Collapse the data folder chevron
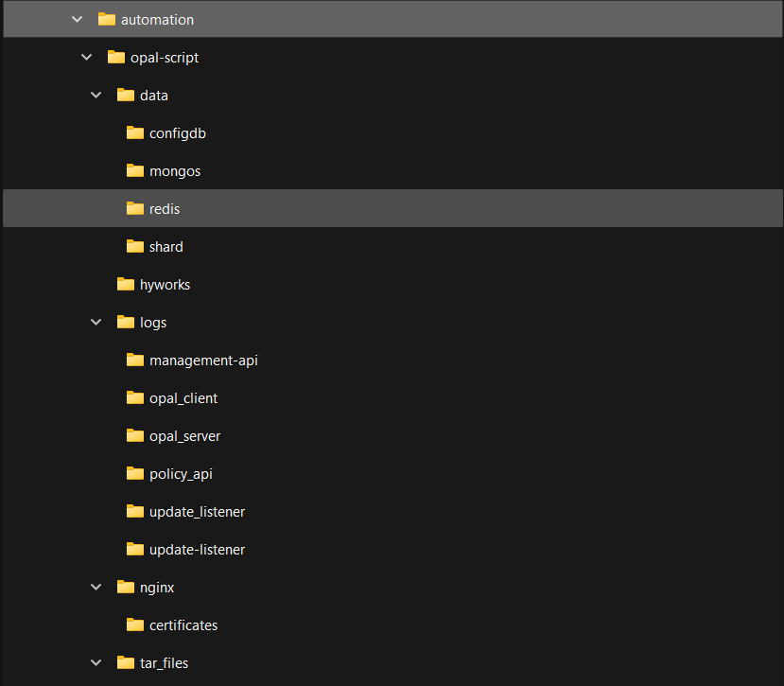Image resolution: width=784 pixels, height=686 pixels. [96, 95]
